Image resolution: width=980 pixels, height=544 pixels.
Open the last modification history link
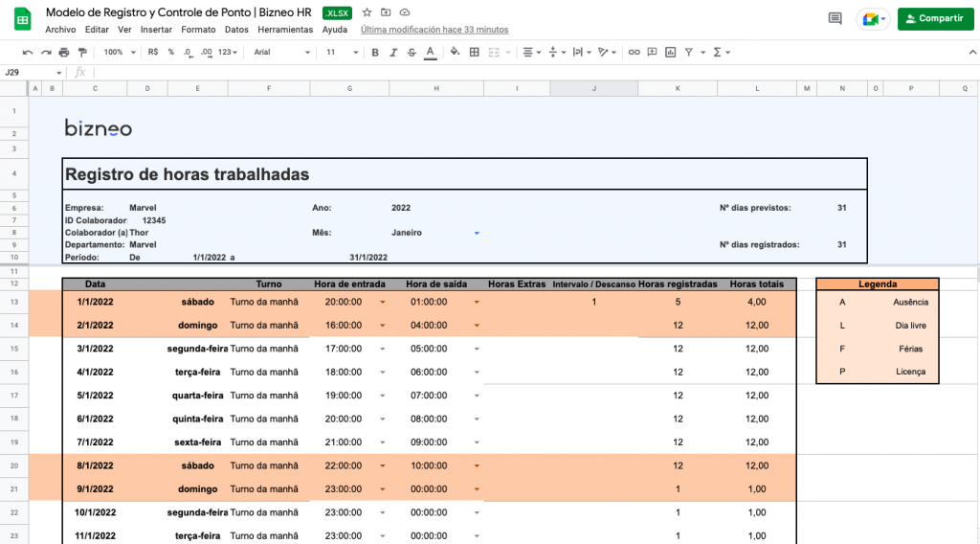(434, 30)
